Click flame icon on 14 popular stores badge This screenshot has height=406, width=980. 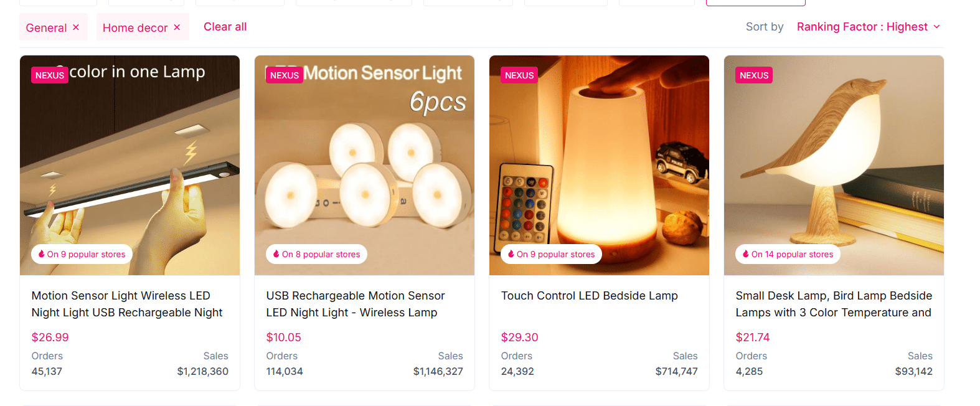click(745, 254)
